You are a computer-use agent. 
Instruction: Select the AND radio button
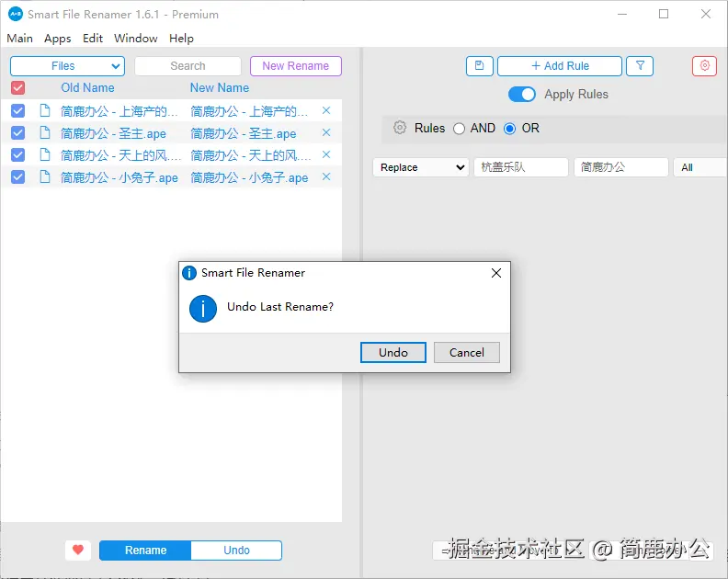coord(459,129)
